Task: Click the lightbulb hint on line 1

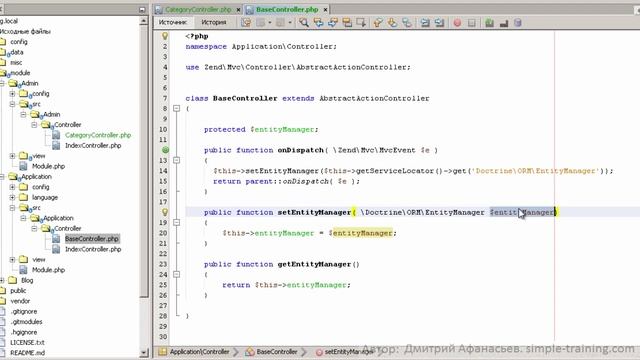Action: pos(165,36)
